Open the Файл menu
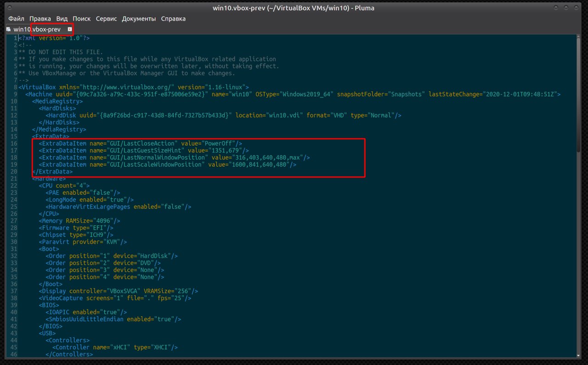Image resolution: width=588 pixels, height=365 pixels. click(16, 19)
